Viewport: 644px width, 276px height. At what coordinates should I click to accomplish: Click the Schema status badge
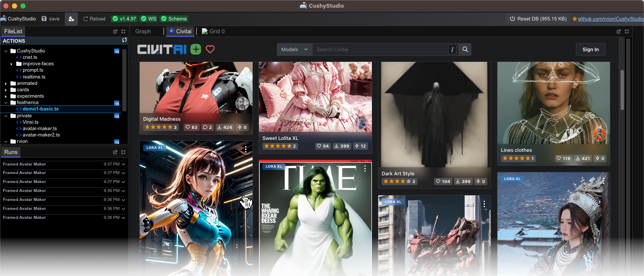pyautogui.click(x=173, y=19)
